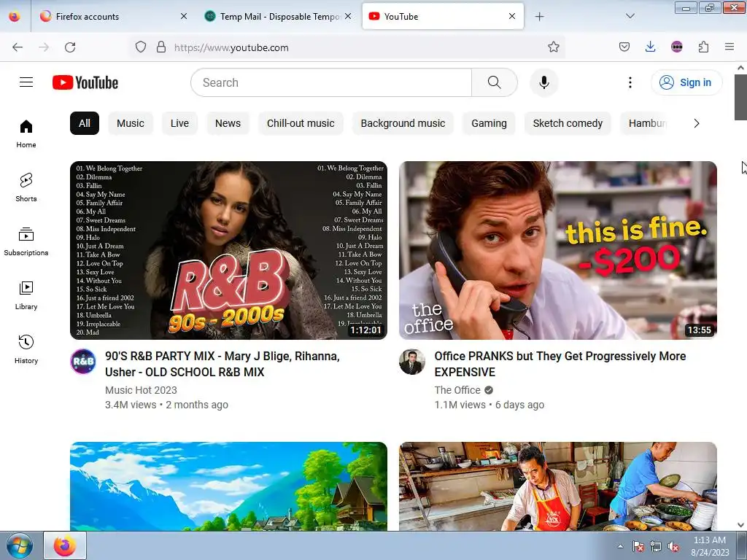This screenshot has width=747, height=560.
Task: Click the search magnifier button
Action: coord(495,82)
